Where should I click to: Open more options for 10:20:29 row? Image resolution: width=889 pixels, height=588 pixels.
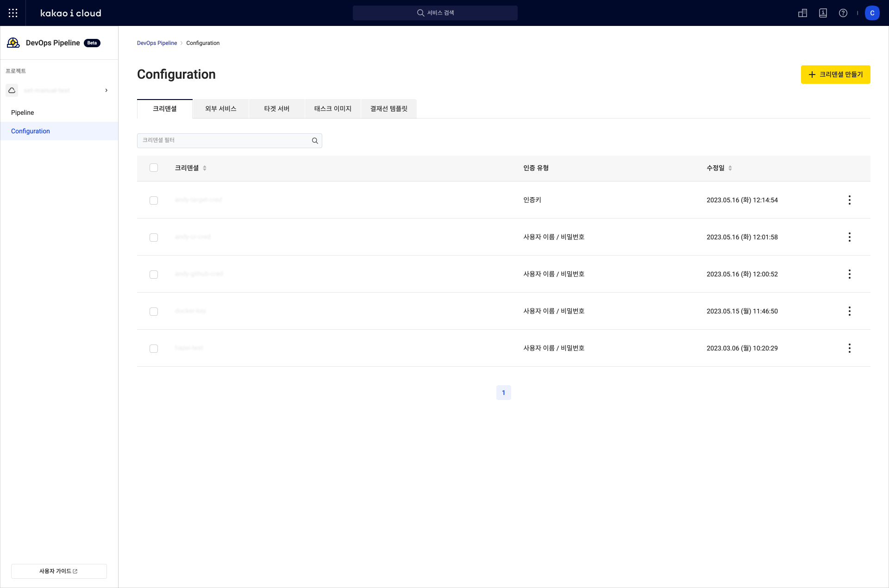(849, 348)
